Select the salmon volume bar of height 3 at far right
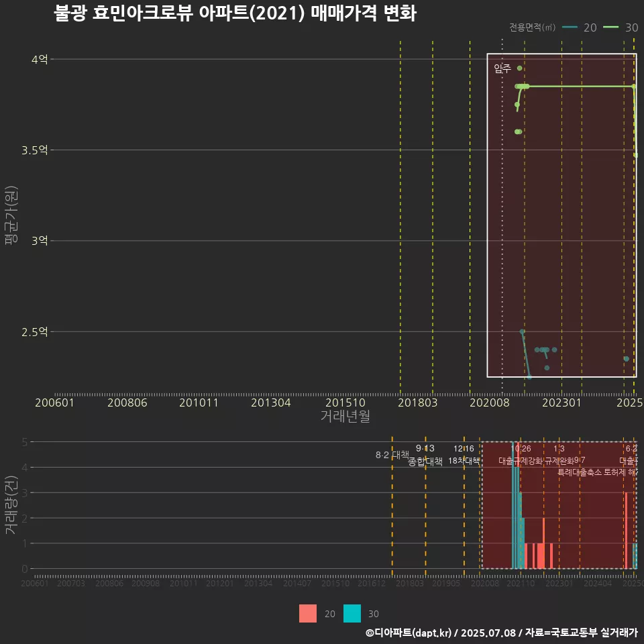 [626, 531]
